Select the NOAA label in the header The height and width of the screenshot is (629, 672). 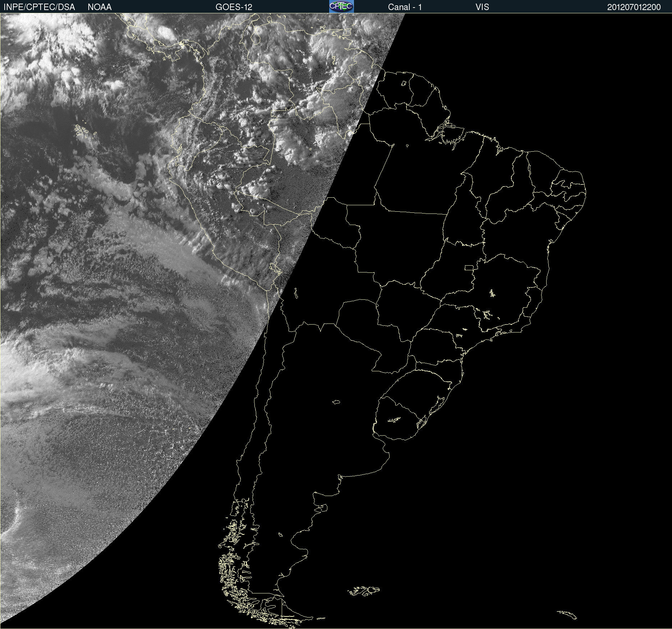[x=100, y=7]
